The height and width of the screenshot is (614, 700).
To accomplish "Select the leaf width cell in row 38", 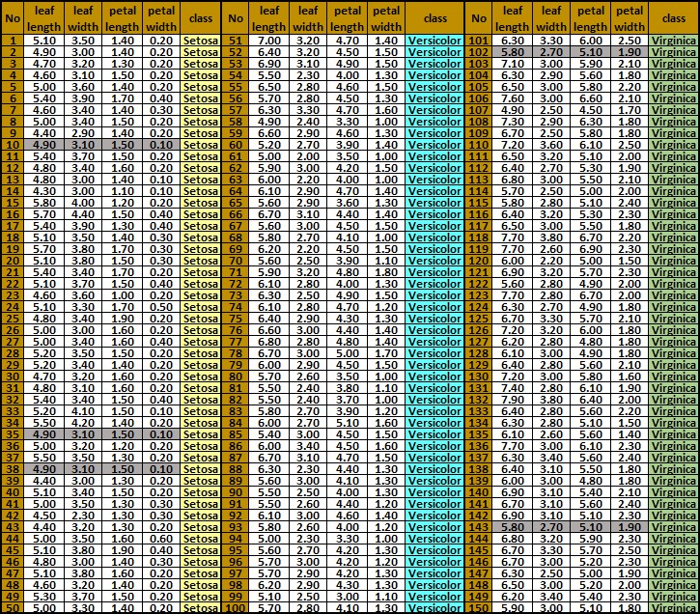I will (x=84, y=466).
